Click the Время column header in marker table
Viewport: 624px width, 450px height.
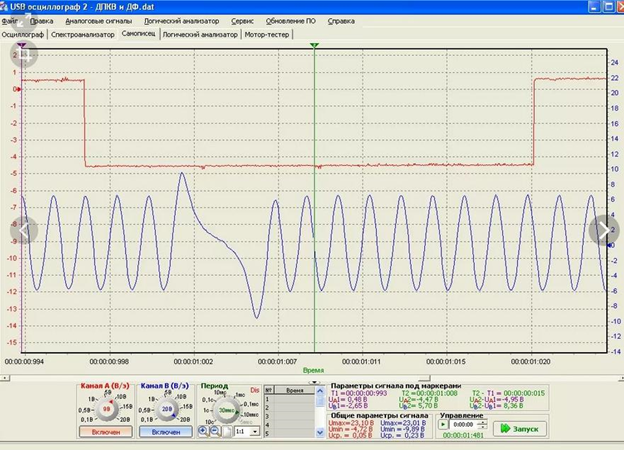294,391
